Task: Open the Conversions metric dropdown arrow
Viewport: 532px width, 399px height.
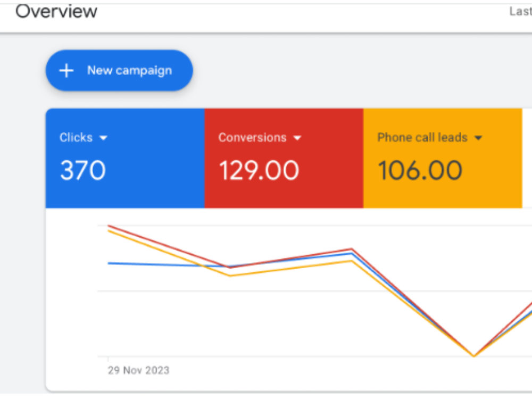Action: (297, 138)
